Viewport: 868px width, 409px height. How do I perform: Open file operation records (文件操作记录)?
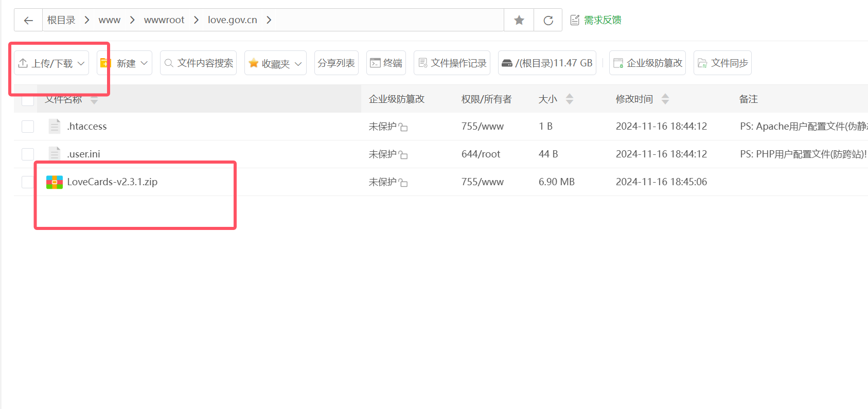pos(452,63)
